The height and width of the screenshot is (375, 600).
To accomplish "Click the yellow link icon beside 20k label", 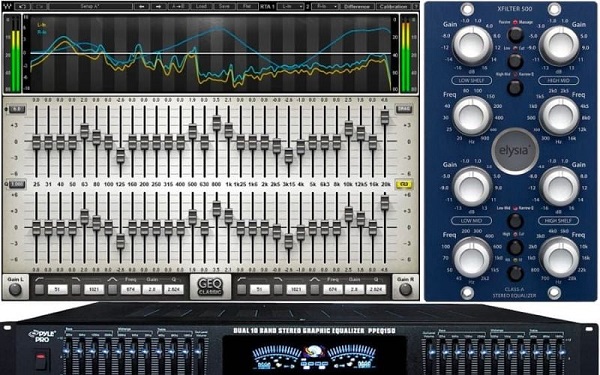I will coord(404,184).
